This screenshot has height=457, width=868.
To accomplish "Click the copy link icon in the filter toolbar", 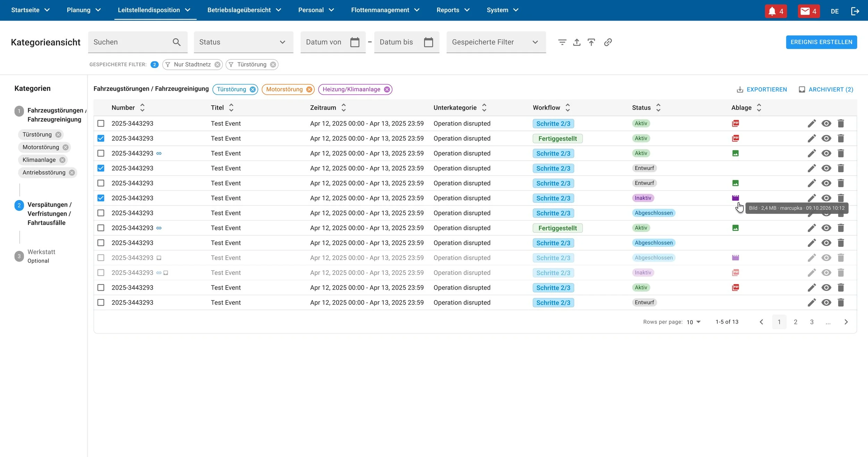I will point(608,42).
